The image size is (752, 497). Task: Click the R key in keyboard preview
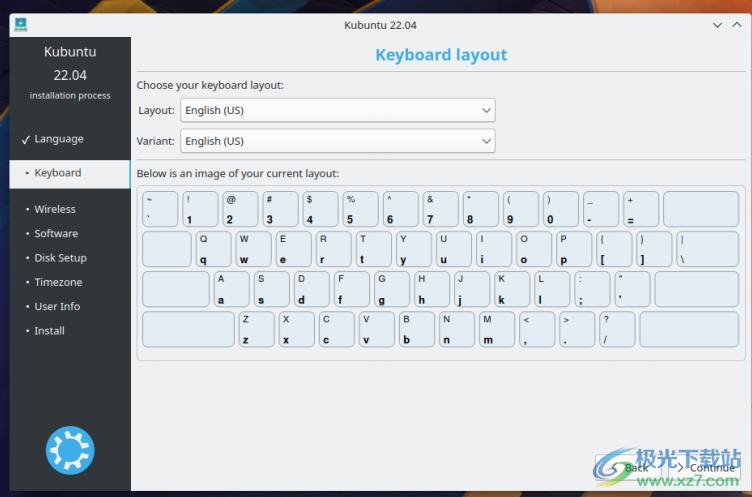[x=334, y=249]
